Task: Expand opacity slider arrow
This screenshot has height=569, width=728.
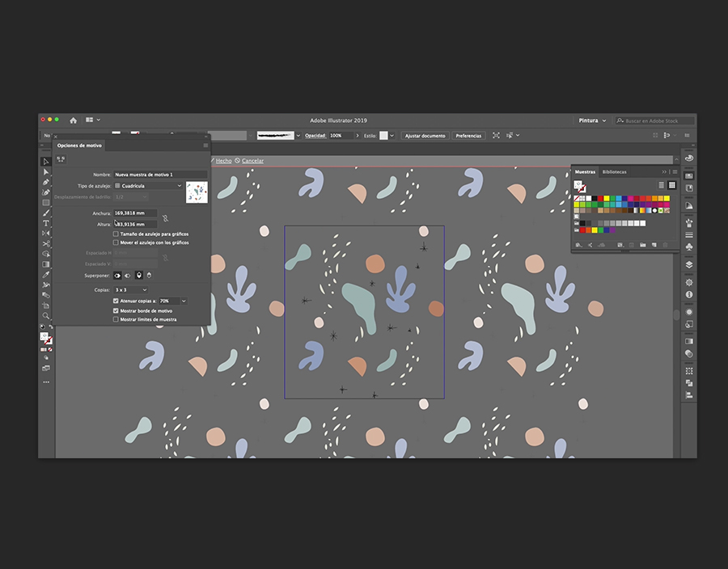Action: 357,136
